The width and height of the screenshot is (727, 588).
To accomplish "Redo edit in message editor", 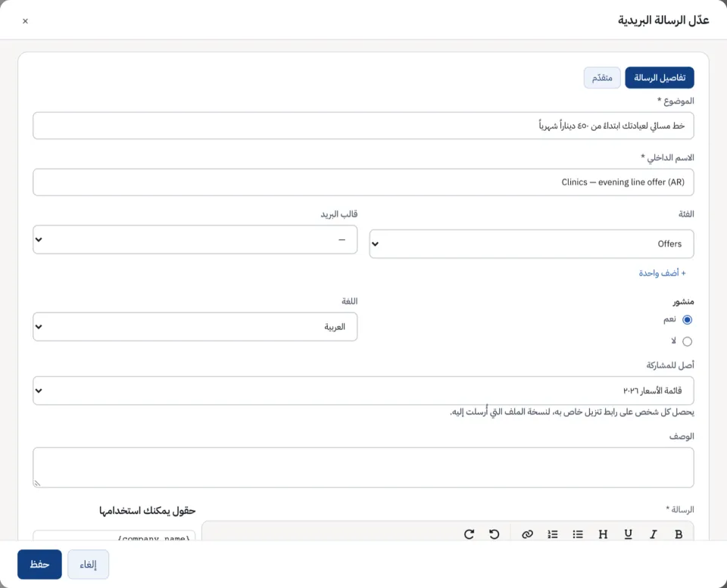I will pos(470,534).
